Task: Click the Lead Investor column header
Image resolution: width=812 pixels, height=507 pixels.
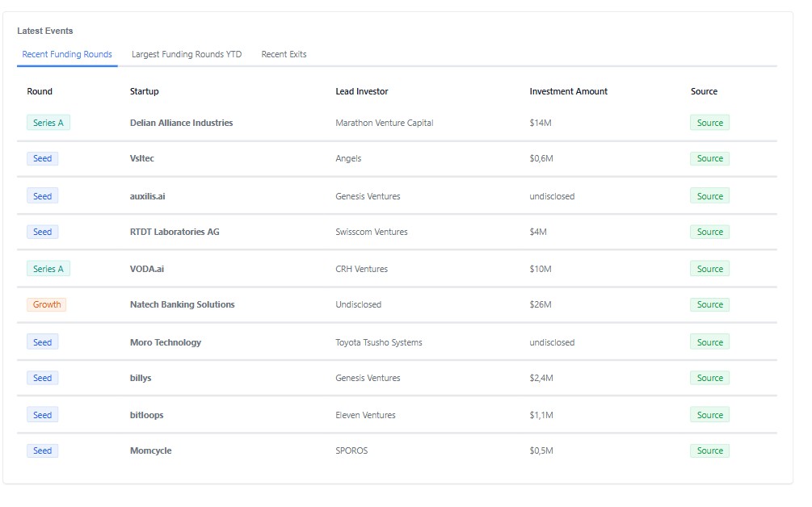Action: [361, 91]
